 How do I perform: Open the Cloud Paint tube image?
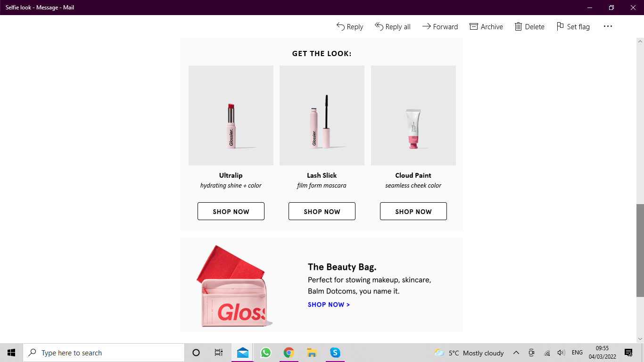pyautogui.click(x=413, y=115)
